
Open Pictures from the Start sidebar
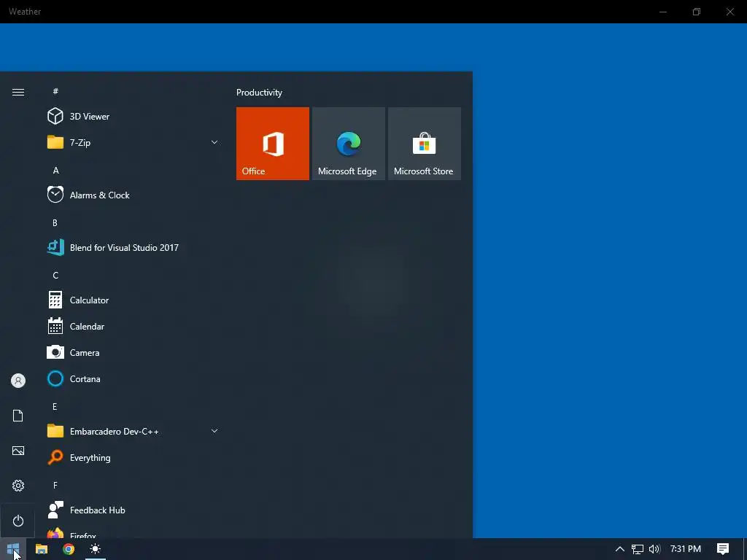(18, 451)
